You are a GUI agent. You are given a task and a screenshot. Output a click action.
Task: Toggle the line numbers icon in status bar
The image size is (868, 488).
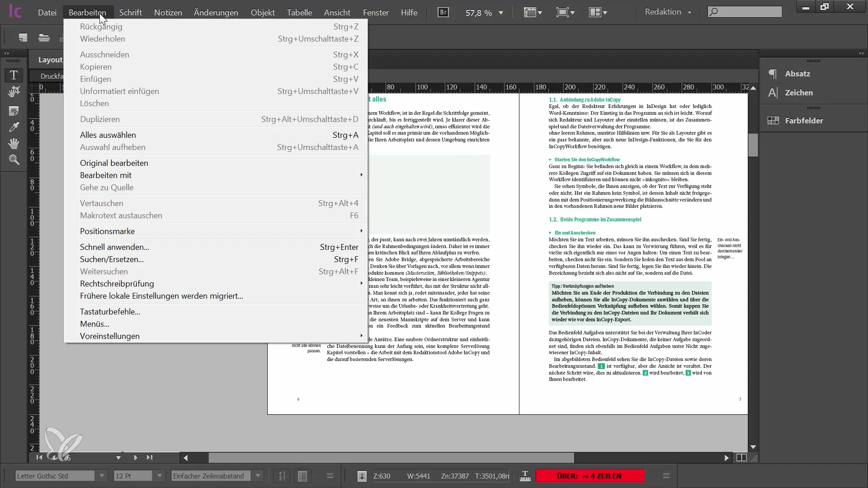(281, 476)
